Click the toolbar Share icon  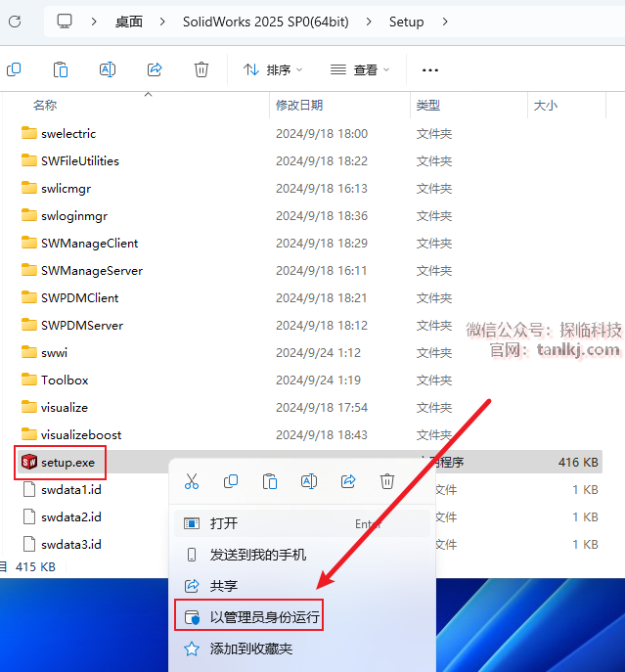pos(155,69)
